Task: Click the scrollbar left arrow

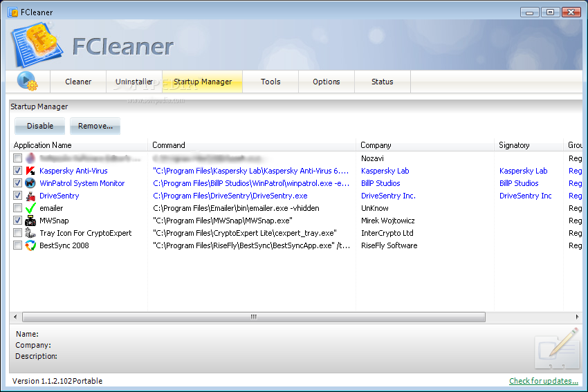Action: (x=15, y=317)
